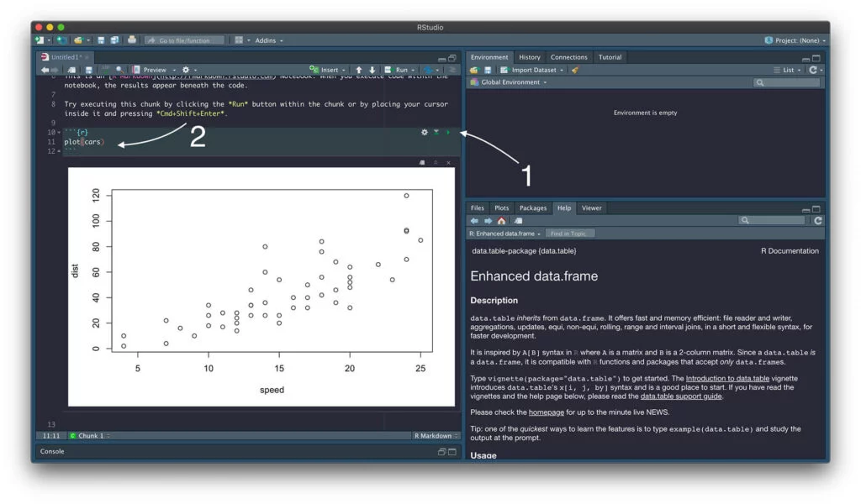Click the back arrow in source editor
This screenshot has height=504, width=861.
pyautogui.click(x=45, y=71)
